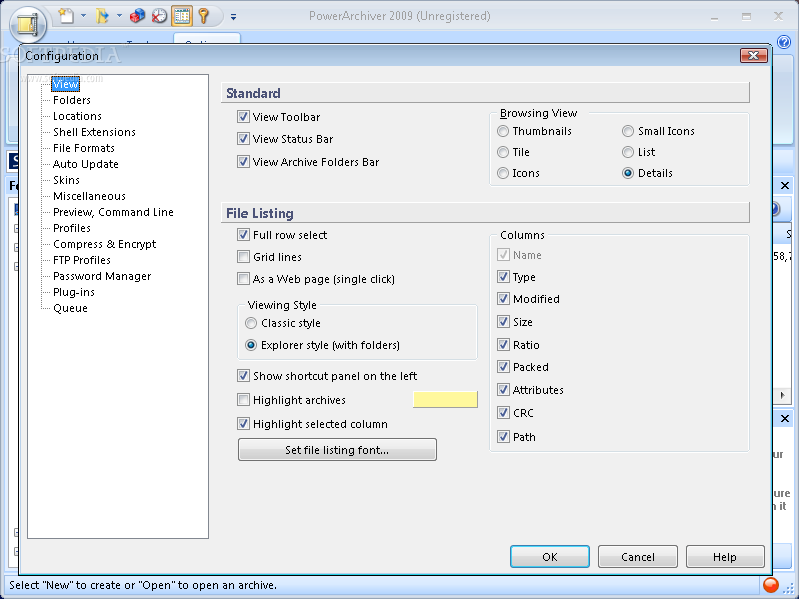Open the dropdown arrow beside Open folder icon

(x=119, y=16)
